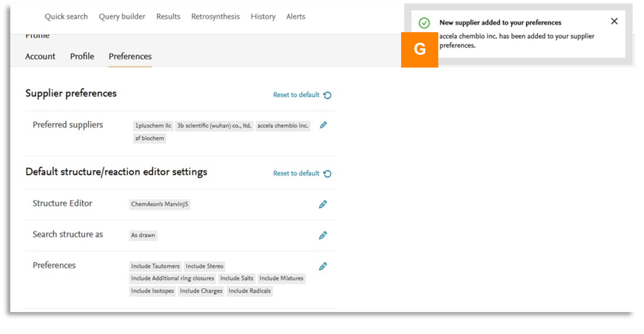Image resolution: width=644 pixels, height=334 pixels.
Task: Click the ChemAxon's MarvinJS tag
Action: point(160,205)
